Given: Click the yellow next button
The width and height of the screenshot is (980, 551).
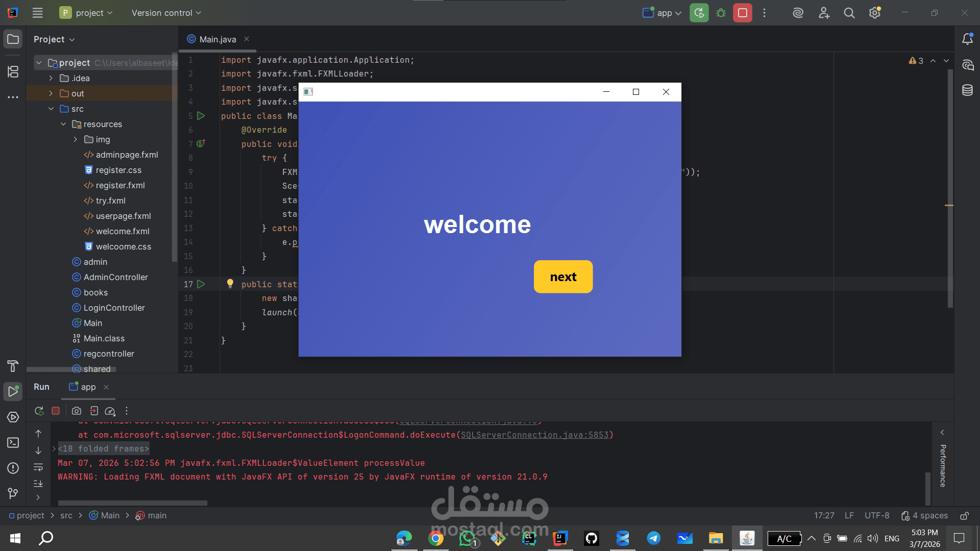Looking at the screenshot, I should tap(563, 277).
